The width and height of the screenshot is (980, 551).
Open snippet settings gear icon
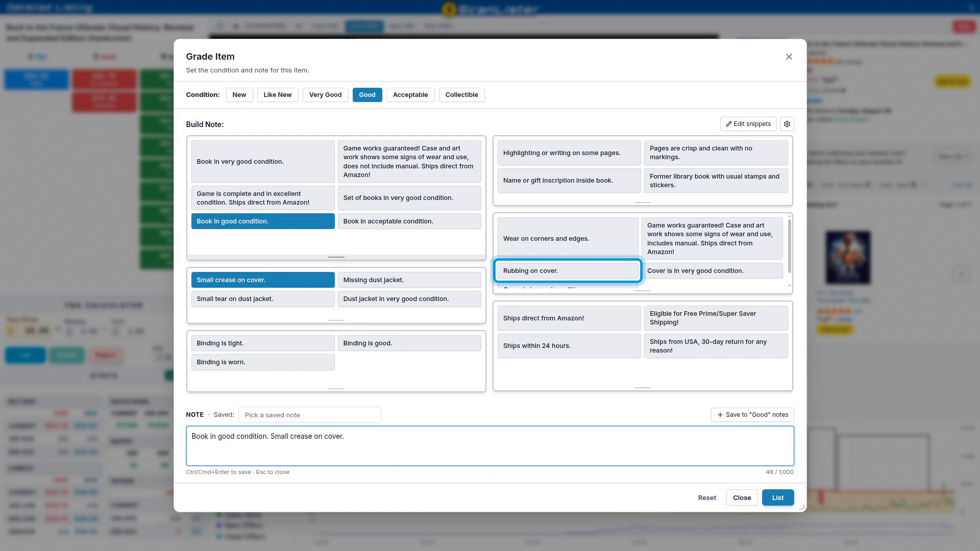tap(787, 124)
